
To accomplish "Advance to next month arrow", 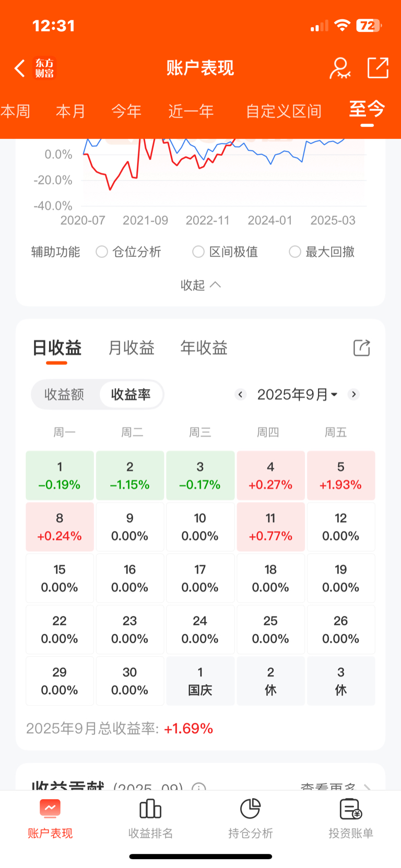I will (354, 395).
